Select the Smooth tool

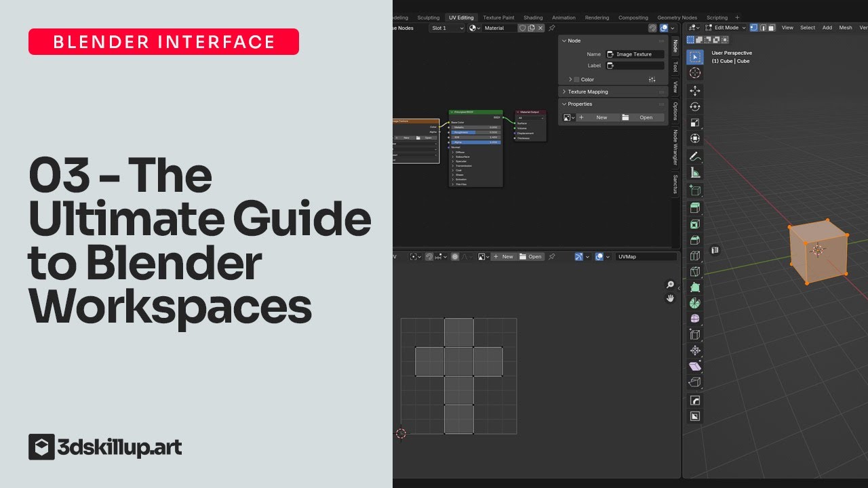(694, 319)
